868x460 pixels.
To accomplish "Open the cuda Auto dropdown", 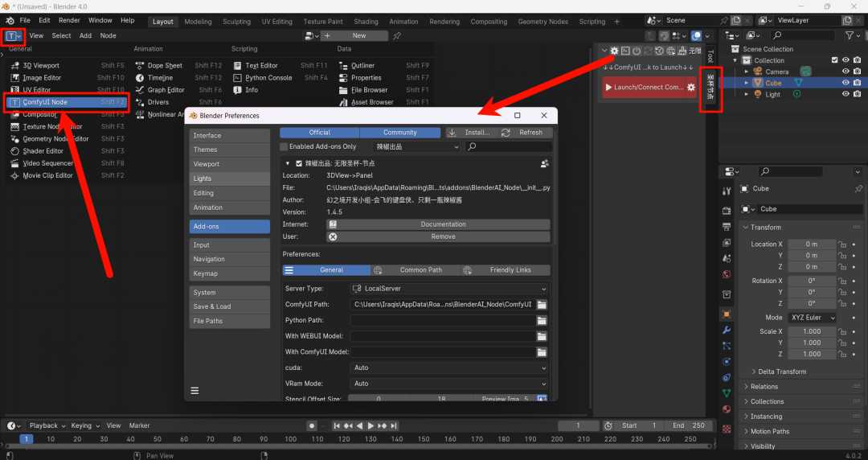I will point(449,368).
